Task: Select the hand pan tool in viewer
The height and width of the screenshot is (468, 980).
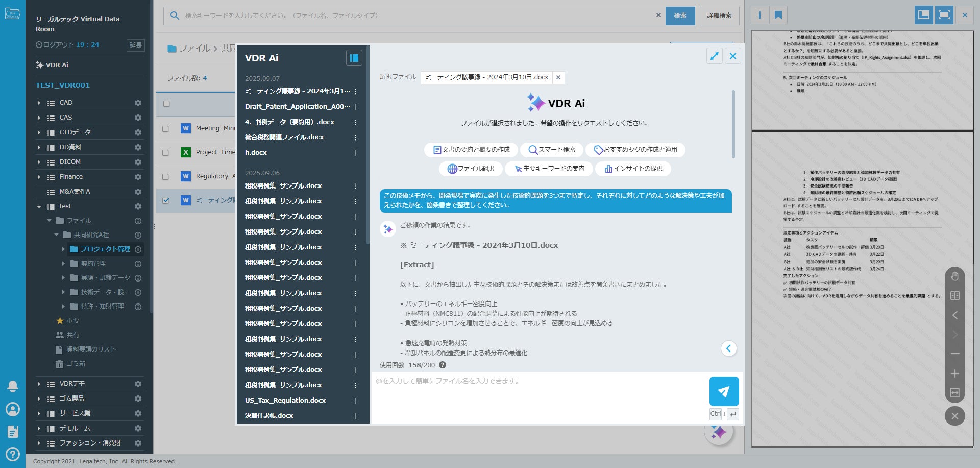Action: pos(955,276)
